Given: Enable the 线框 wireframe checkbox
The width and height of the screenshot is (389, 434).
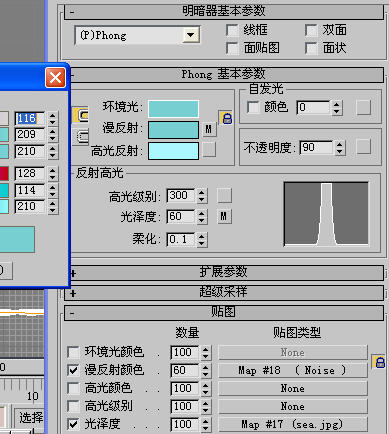Looking at the screenshot, I should (x=232, y=30).
